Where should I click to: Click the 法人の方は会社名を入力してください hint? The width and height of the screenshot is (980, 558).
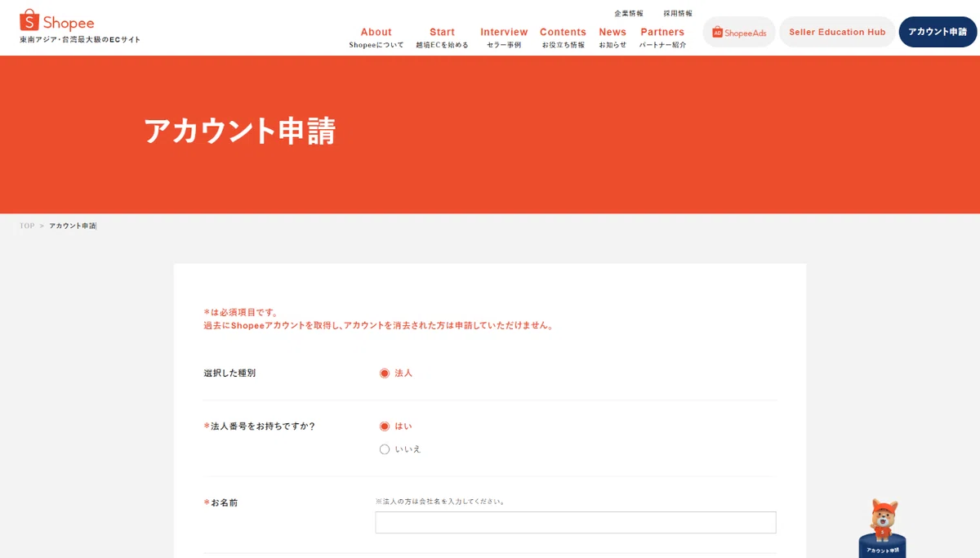click(x=440, y=502)
